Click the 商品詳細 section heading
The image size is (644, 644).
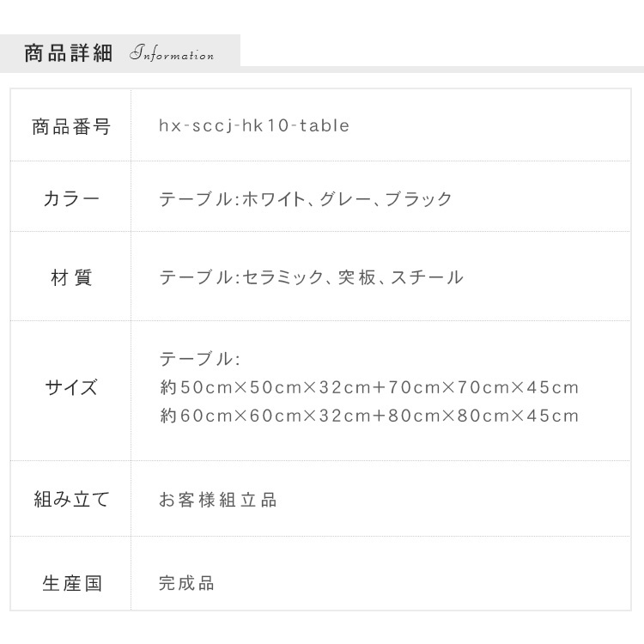tap(68, 53)
